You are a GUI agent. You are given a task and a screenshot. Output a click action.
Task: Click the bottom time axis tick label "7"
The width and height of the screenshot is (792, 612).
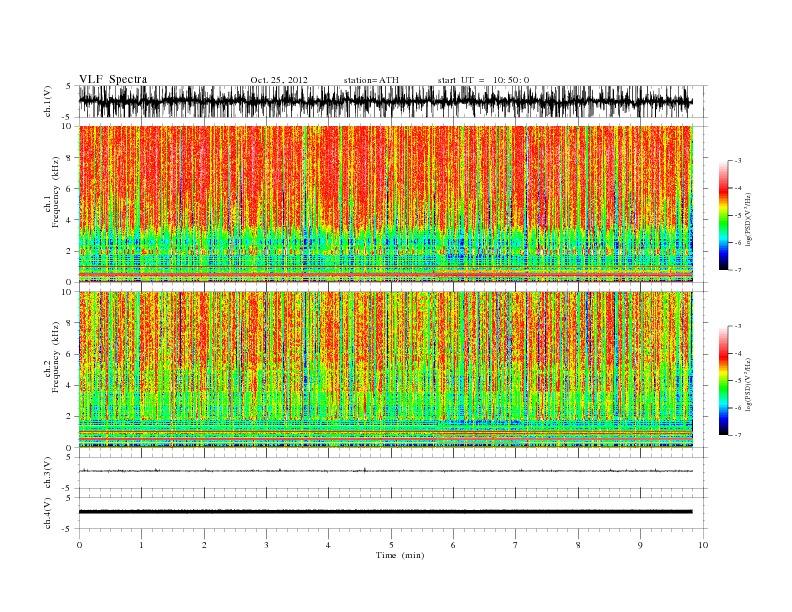(x=516, y=545)
